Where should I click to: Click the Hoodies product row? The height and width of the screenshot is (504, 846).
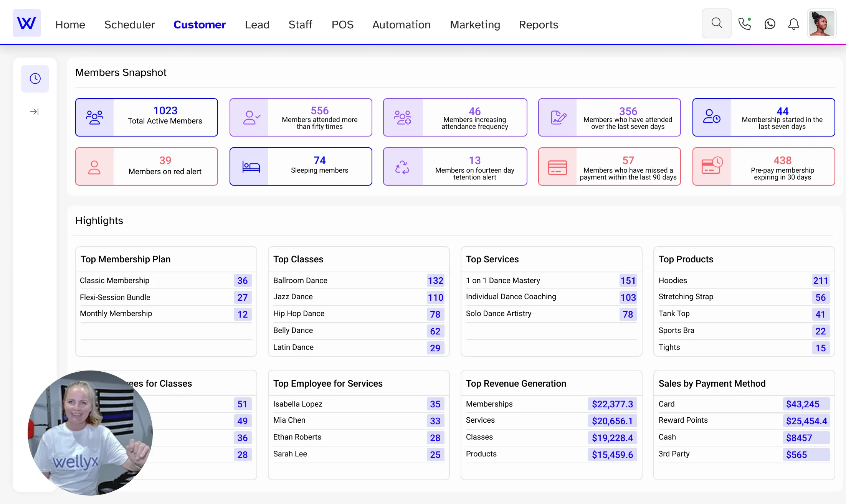pos(673,280)
